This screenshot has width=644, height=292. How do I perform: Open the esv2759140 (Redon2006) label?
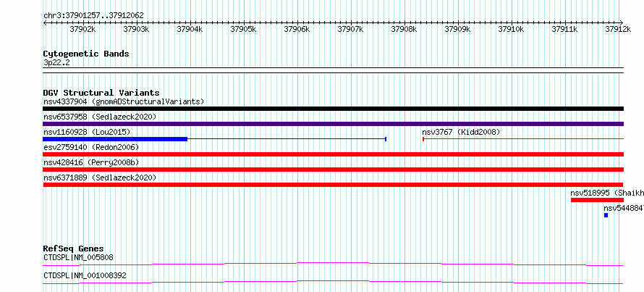91,147
